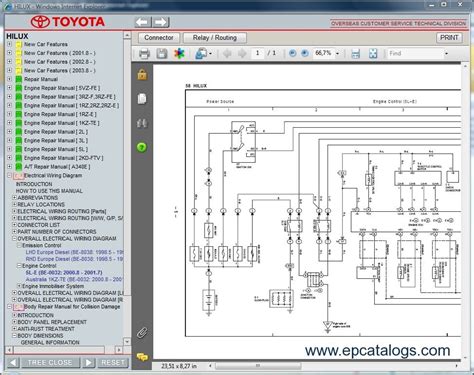Open the page thumbnails panel icon
The width and height of the screenshot is (474, 375).
(142, 99)
